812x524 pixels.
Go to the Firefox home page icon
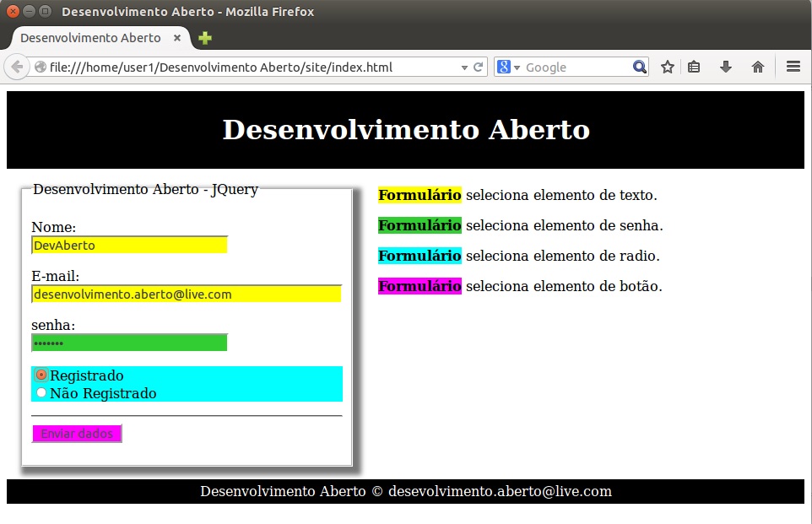tap(757, 68)
